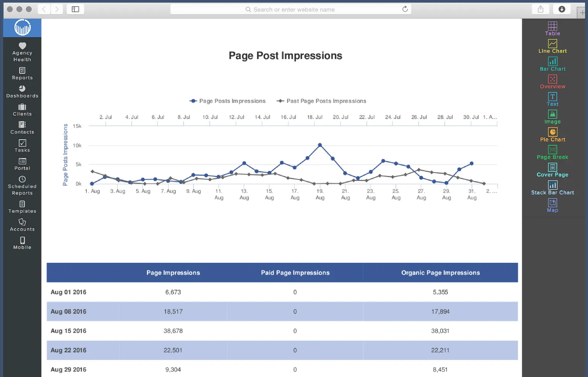Image resolution: width=588 pixels, height=377 pixels.
Task: Navigate to the Clients page
Action: pos(22,109)
